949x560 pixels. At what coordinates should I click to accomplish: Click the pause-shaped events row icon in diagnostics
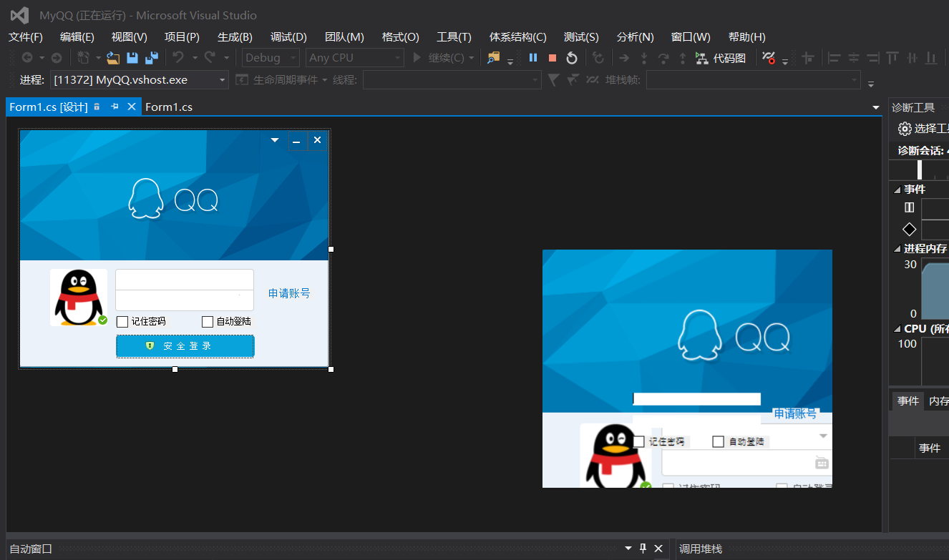pyautogui.click(x=910, y=207)
